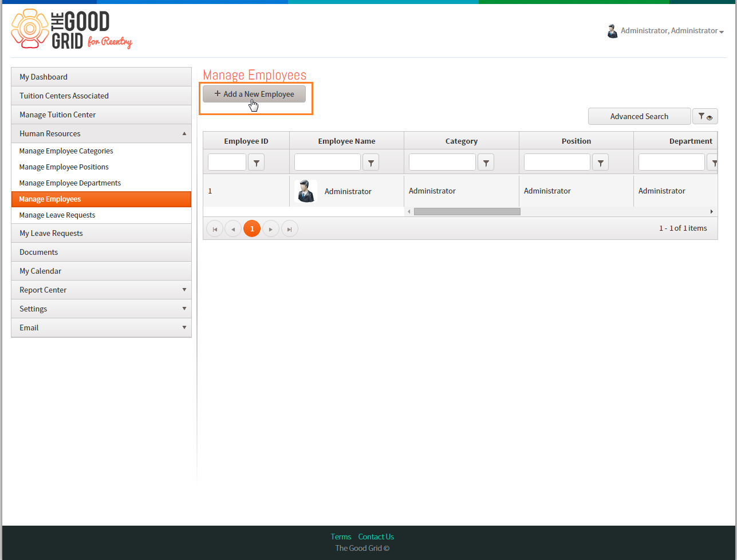Expand the Report Center menu
Screen dimensions: 737x560
(101, 290)
